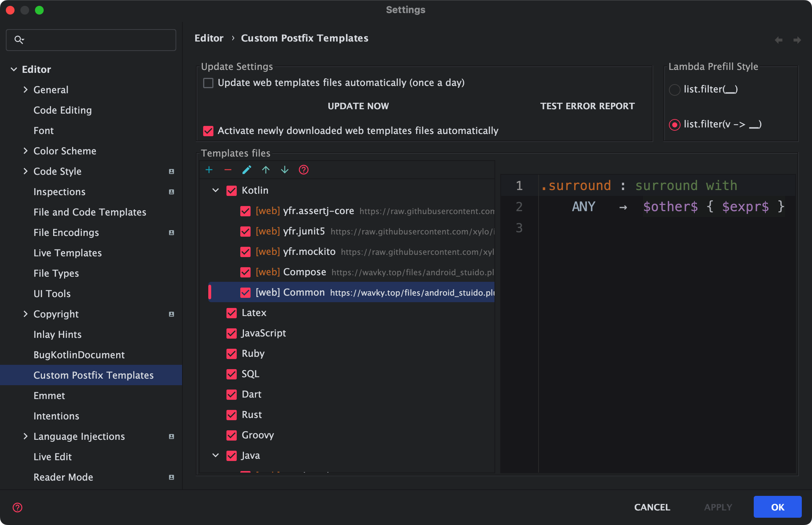Open Live Templates settings page
812x525 pixels.
(x=67, y=253)
